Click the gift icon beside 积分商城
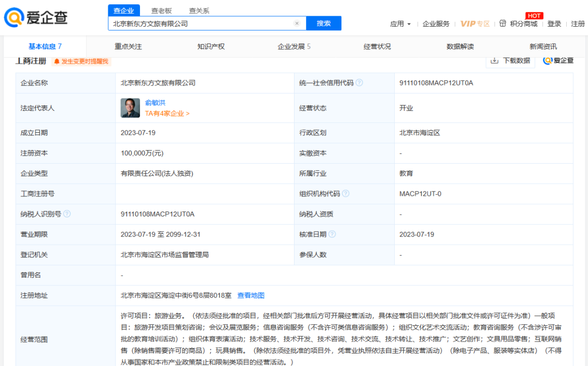 [503, 23]
